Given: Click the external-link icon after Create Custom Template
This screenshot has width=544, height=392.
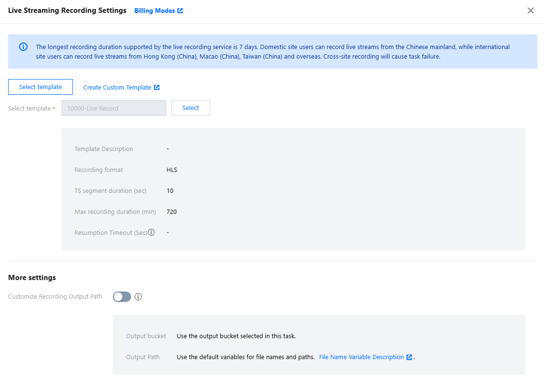Looking at the screenshot, I should tap(157, 87).
